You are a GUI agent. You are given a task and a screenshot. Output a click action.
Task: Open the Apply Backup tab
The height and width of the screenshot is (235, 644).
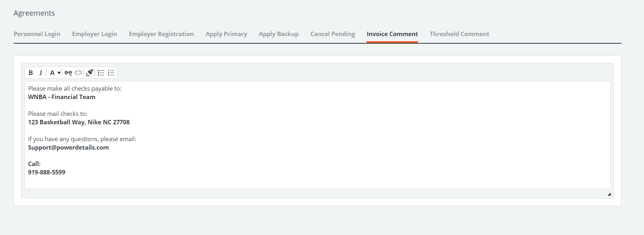pyautogui.click(x=279, y=34)
